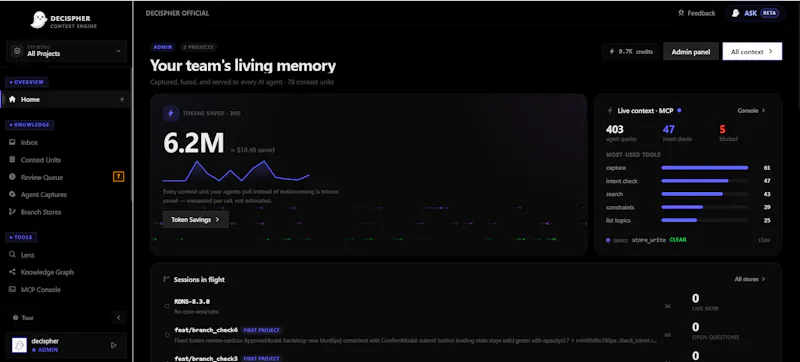The image size is (800, 362).
Task: Click the tokens saved line chart
Action: coord(236,171)
